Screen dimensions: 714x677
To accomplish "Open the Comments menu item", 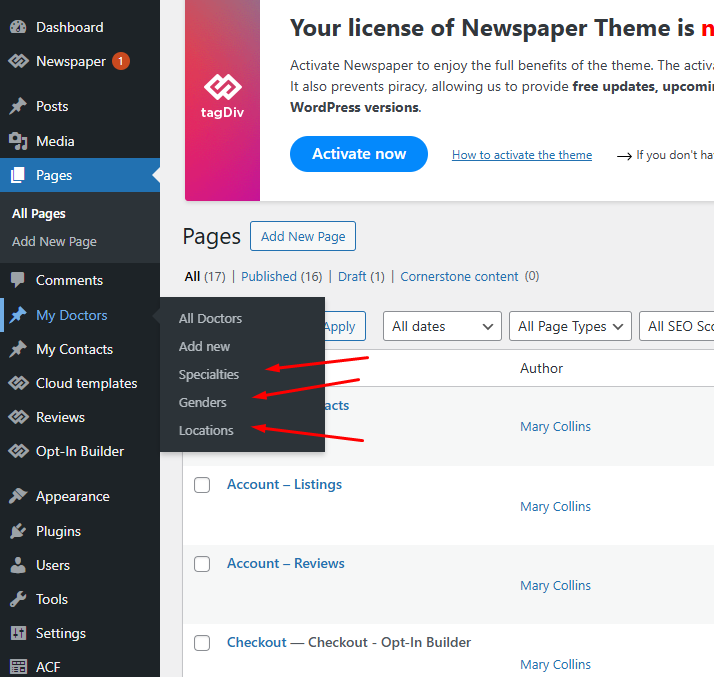I will click(80, 280).
